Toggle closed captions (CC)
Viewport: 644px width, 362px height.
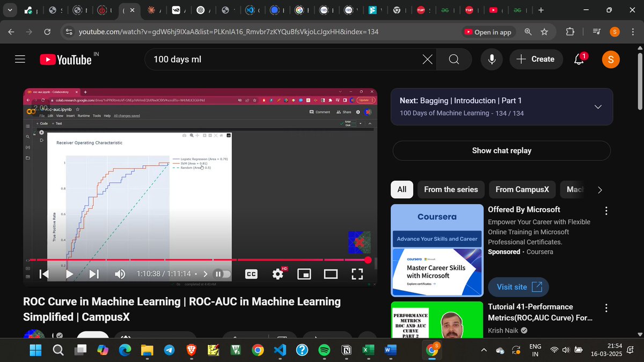click(251, 274)
